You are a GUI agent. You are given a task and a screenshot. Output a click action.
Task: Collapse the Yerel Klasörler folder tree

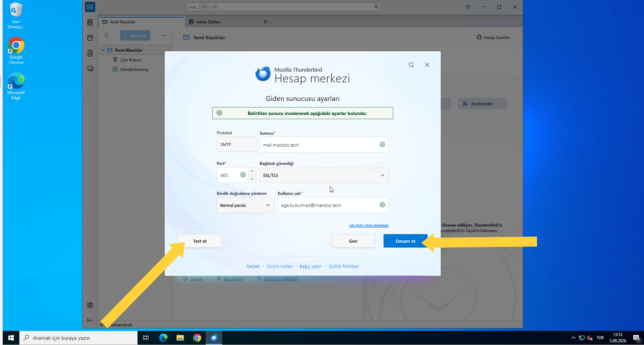[103, 50]
